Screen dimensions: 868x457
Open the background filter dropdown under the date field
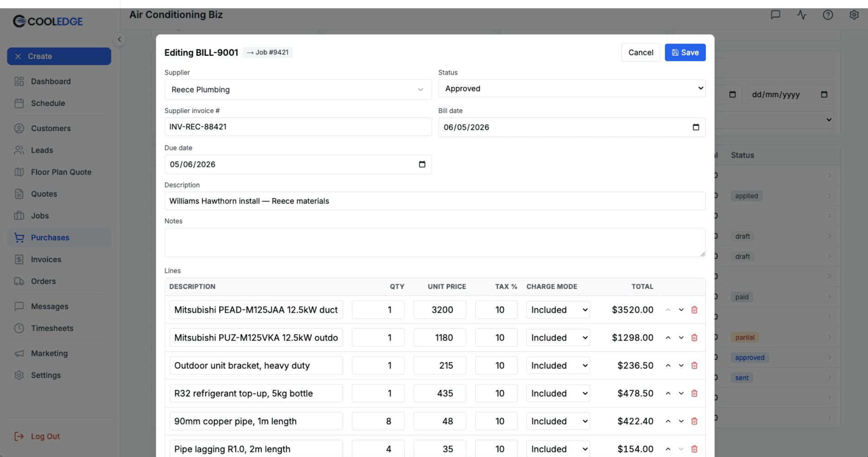tap(774, 120)
